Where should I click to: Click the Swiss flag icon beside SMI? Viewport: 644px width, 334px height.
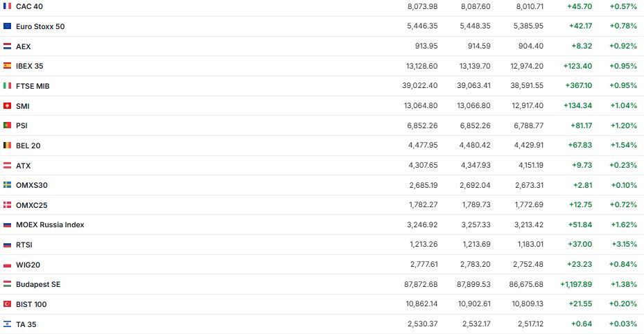[7, 106]
